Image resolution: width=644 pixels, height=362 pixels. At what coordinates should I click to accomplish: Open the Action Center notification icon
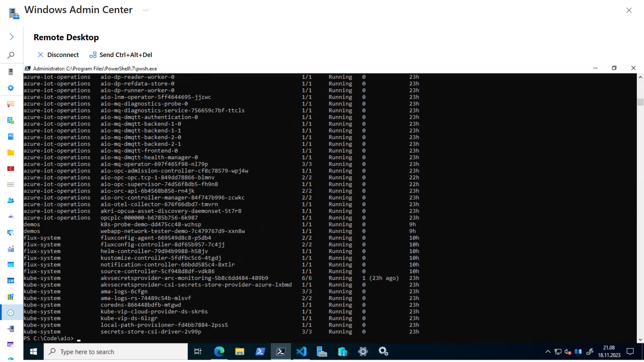click(x=630, y=352)
